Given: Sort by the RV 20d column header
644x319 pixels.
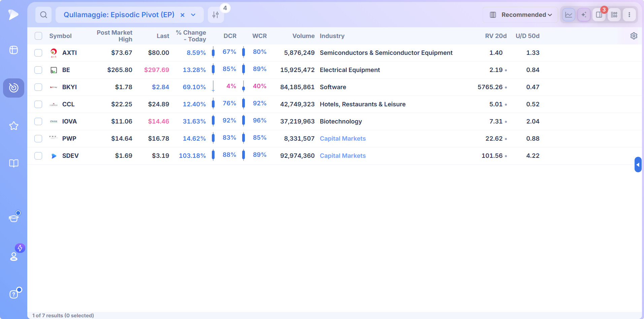Looking at the screenshot, I should point(496,36).
